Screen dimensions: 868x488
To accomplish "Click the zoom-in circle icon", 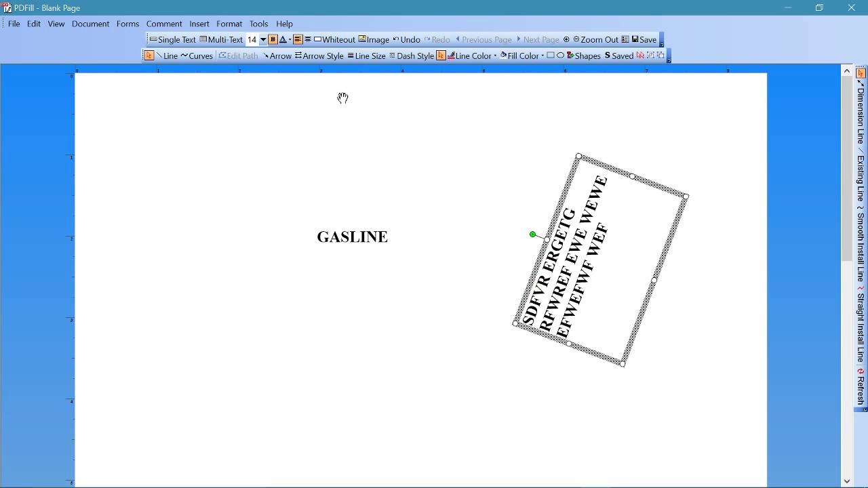I will coord(566,39).
